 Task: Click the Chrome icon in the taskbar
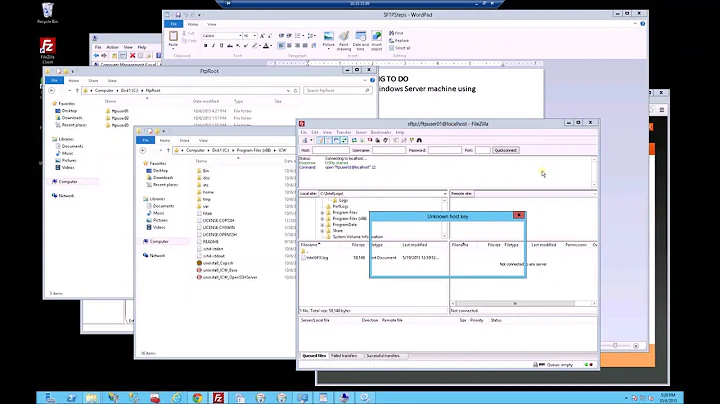[197, 398]
